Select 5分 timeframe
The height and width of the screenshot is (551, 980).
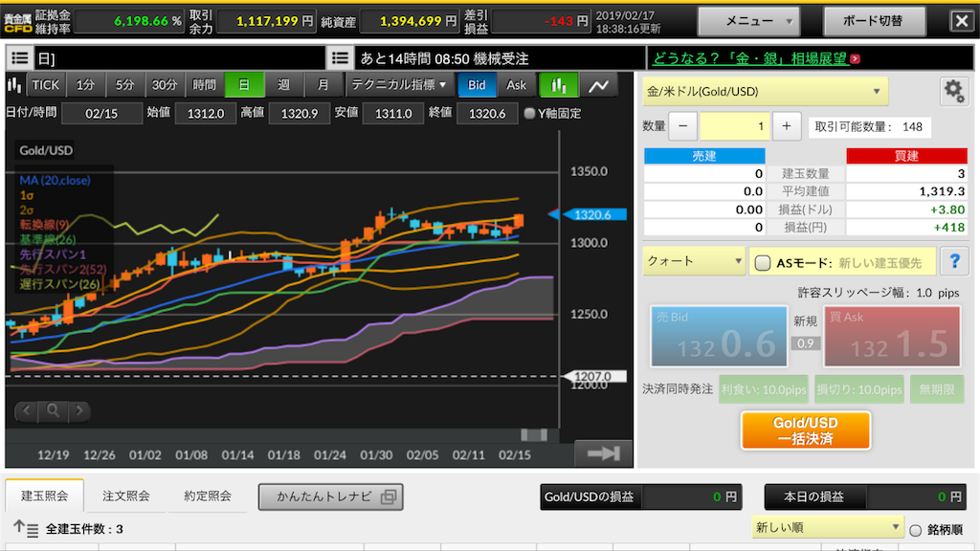124,85
